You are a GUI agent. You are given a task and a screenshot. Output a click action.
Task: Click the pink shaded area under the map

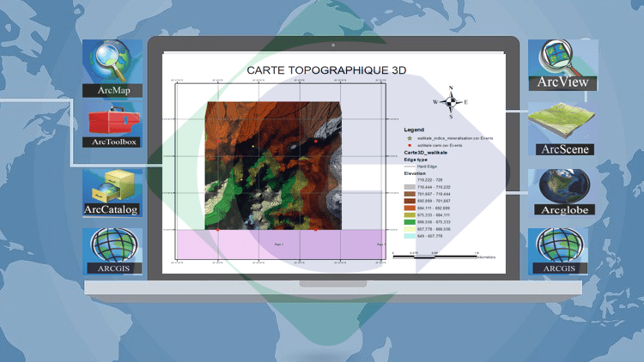[281, 244]
